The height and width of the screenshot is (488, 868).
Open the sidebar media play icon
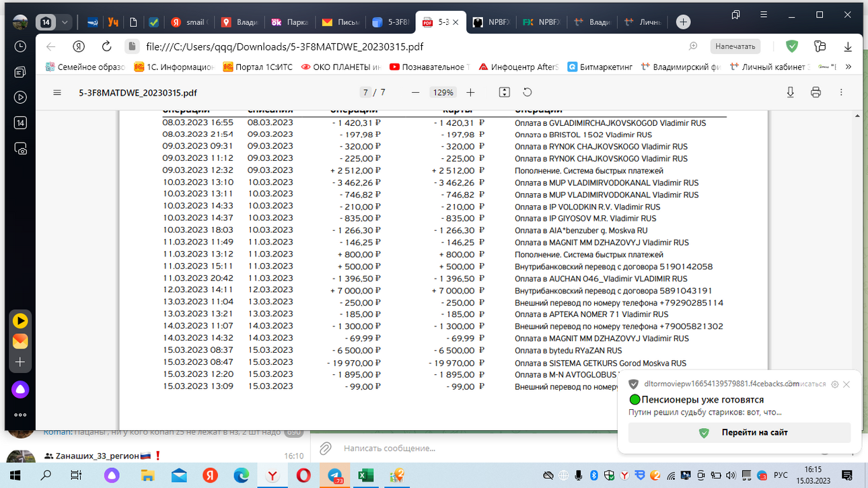point(20,98)
